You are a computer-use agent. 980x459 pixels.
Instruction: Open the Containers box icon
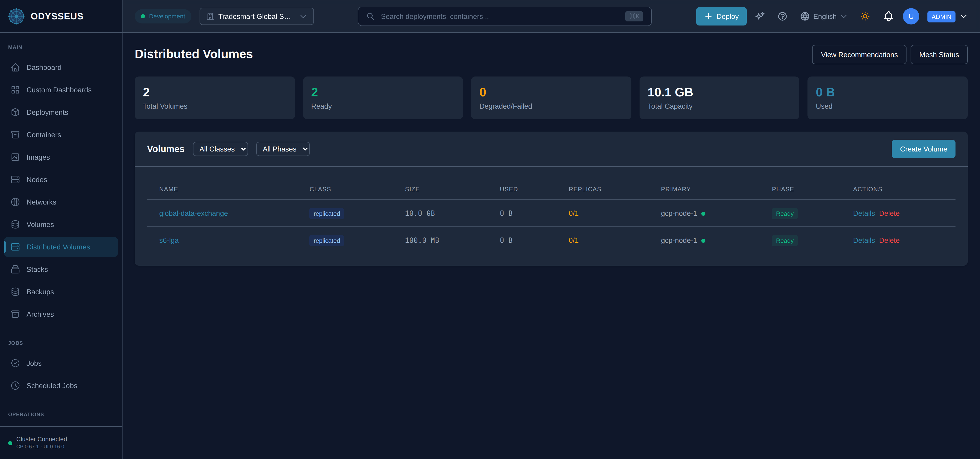tap(15, 134)
